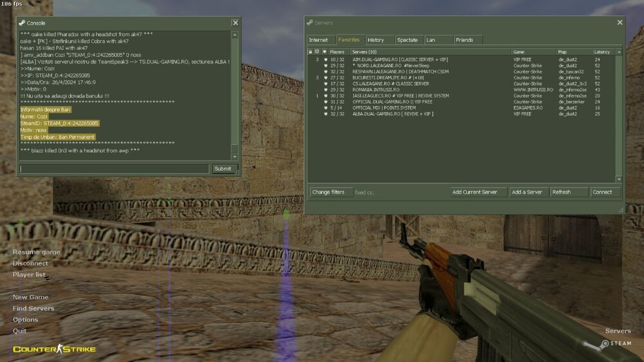The image size is (644, 362).
Task: Open the Change filters panel
Action: coord(328,192)
